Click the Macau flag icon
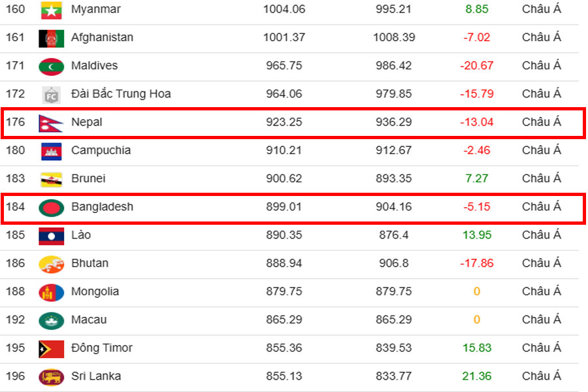The width and height of the screenshot is (588, 392). click(x=51, y=320)
